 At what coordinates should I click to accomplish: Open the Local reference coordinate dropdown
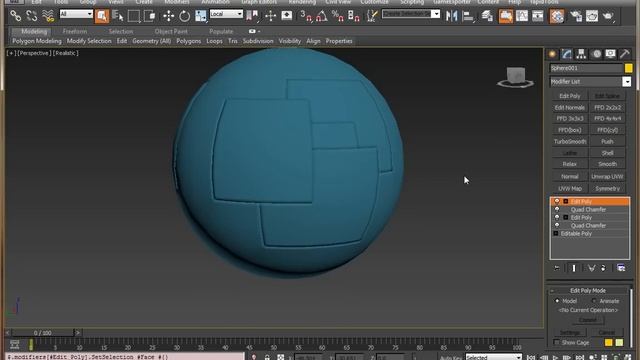tap(226, 14)
